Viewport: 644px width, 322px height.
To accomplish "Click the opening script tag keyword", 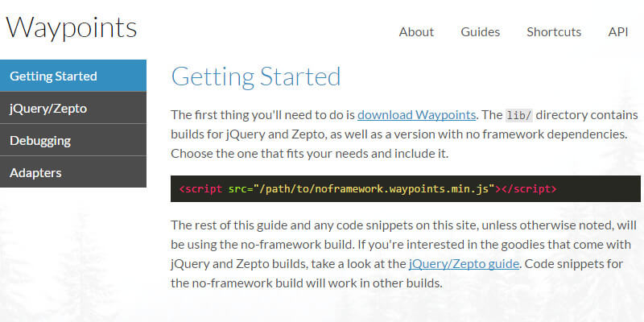I will (x=204, y=189).
